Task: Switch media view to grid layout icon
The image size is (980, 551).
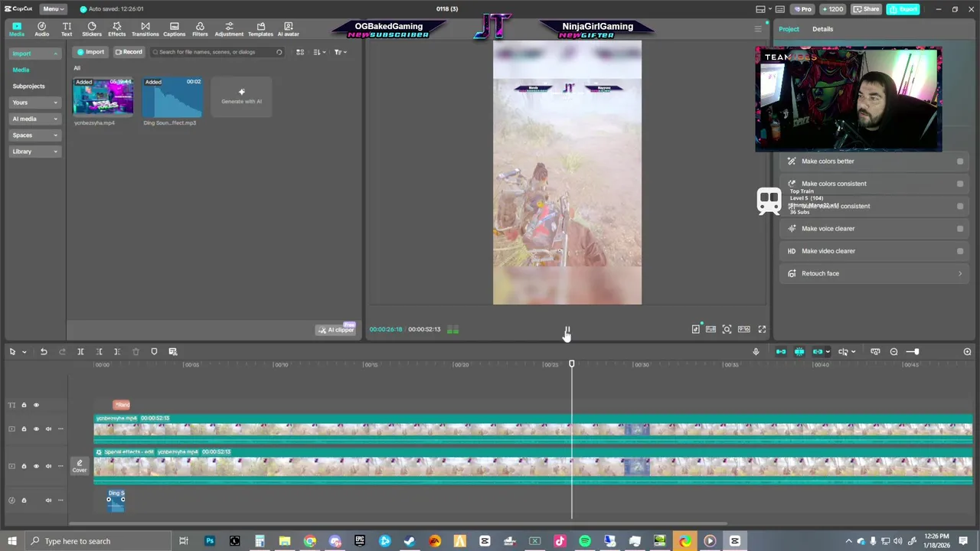Action: [x=300, y=52]
